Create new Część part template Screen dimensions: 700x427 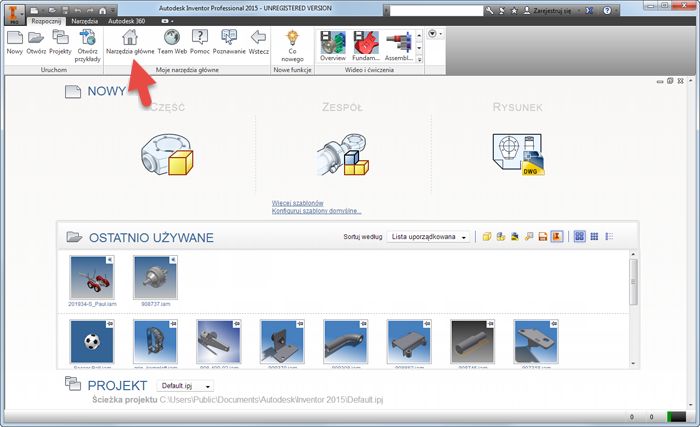(x=167, y=154)
